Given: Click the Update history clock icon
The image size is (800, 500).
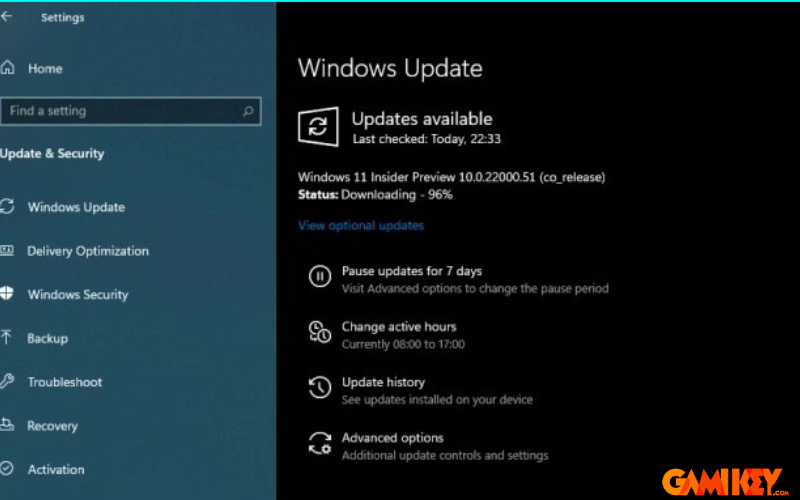Looking at the screenshot, I should (x=320, y=387).
